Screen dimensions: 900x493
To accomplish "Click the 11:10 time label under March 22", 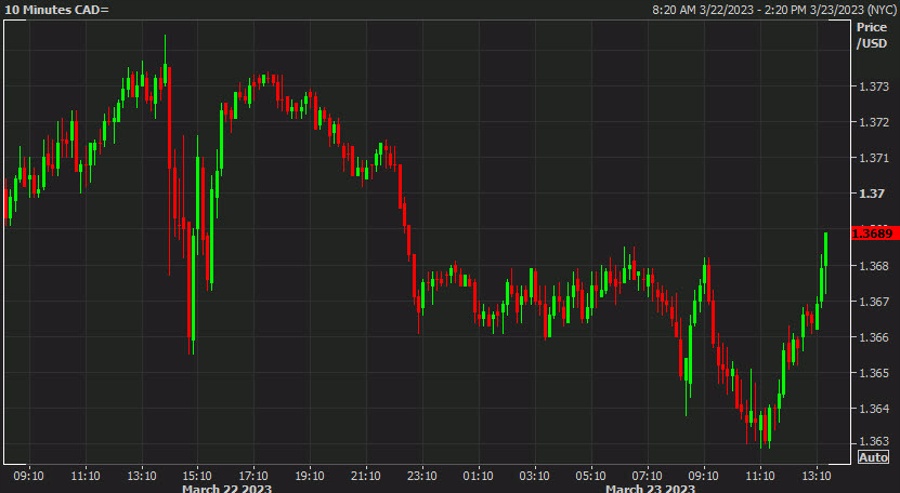I will [x=86, y=476].
